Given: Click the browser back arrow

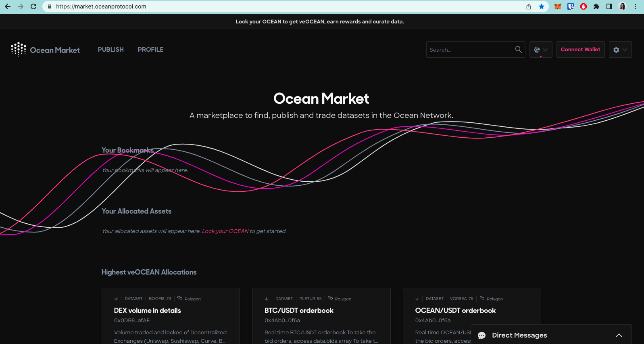Looking at the screenshot, I should pos(8,6).
